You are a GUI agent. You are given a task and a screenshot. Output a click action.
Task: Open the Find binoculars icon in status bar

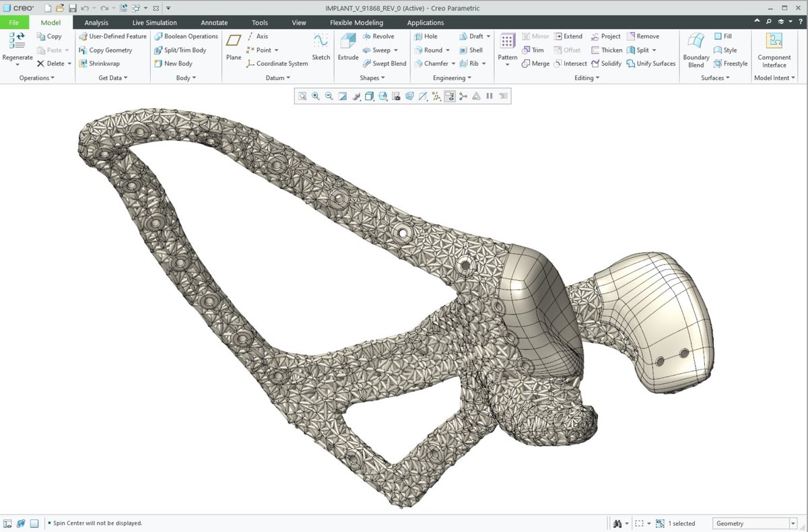pos(618,523)
